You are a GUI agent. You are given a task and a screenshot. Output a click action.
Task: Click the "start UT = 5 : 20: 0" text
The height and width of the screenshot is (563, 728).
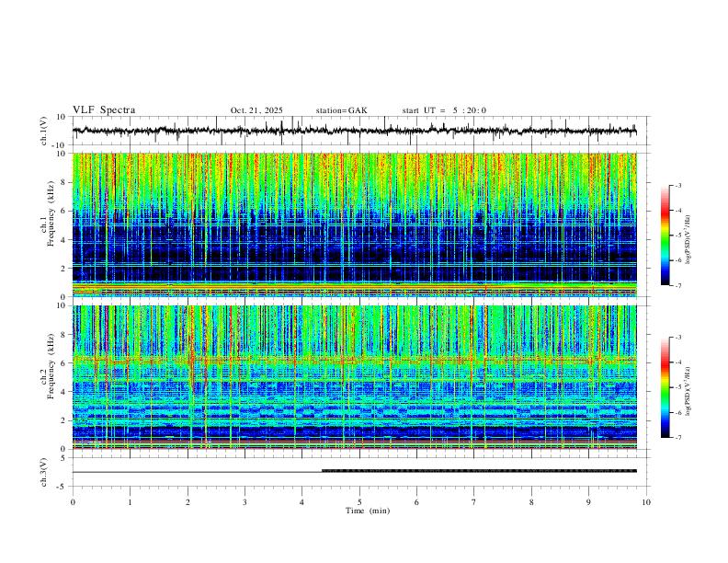[x=444, y=110]
